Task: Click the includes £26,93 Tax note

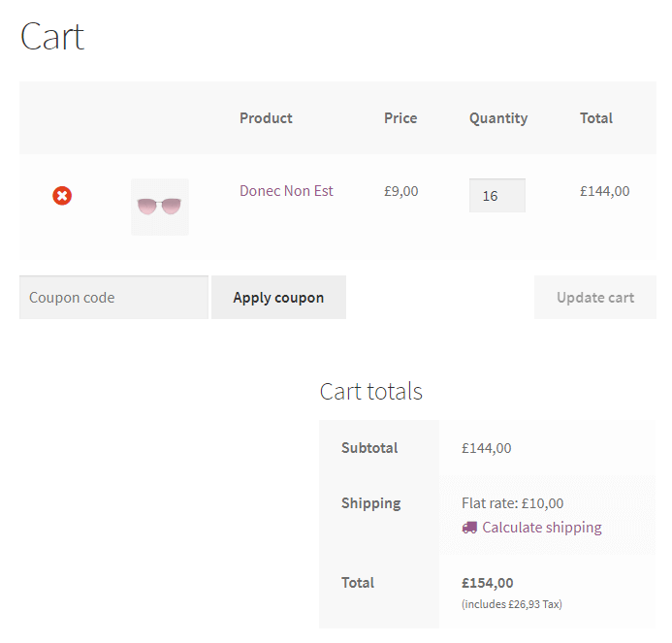Action: click(512, 604)
